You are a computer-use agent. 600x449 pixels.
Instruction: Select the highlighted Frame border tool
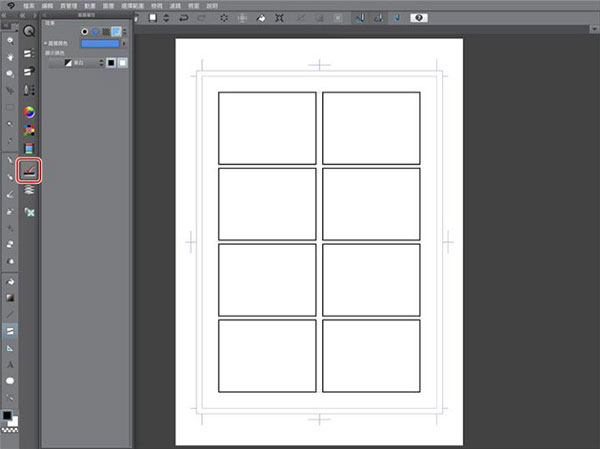point(10,331)
